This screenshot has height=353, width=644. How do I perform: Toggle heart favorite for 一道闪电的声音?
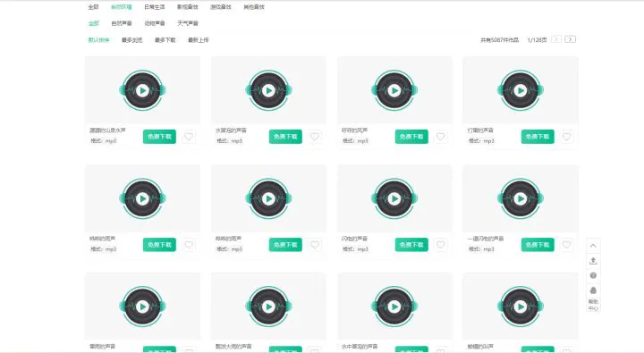tap(566, 245)
